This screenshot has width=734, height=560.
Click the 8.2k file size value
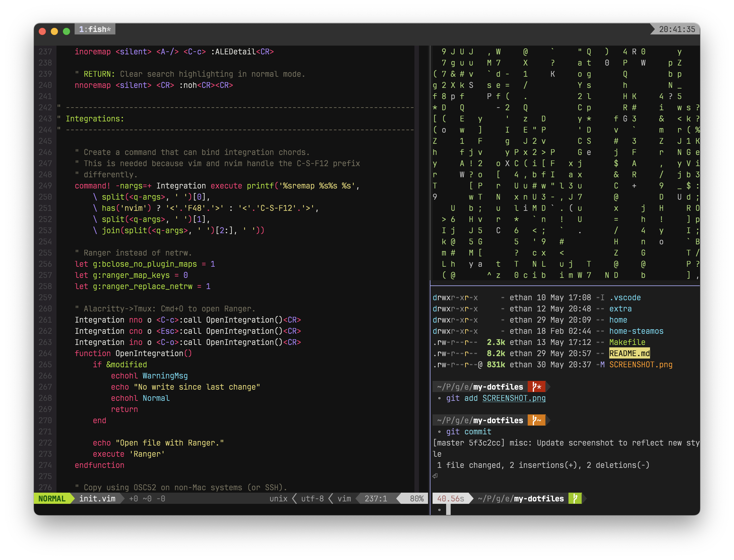pyautogui.click(x=496, y=353)
